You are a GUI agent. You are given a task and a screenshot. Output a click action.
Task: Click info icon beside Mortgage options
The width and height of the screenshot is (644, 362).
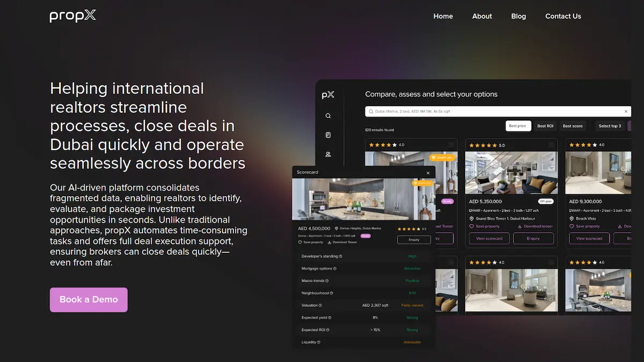pyautogui.click(x=335, y=269)
